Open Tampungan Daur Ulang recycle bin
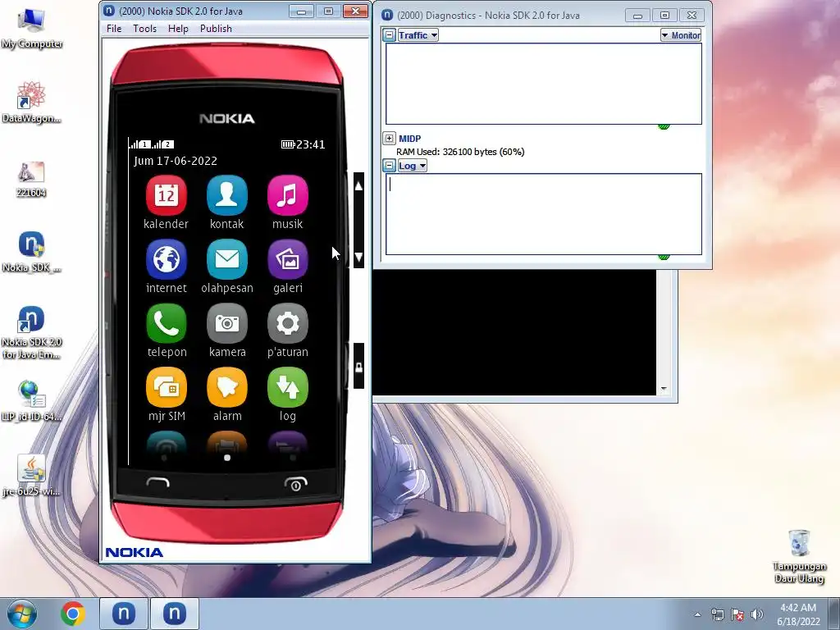 coord(799,556)
